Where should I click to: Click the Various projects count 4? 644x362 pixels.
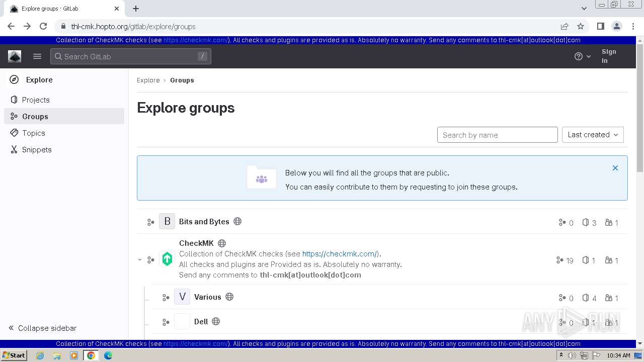[x=589, y=298]
